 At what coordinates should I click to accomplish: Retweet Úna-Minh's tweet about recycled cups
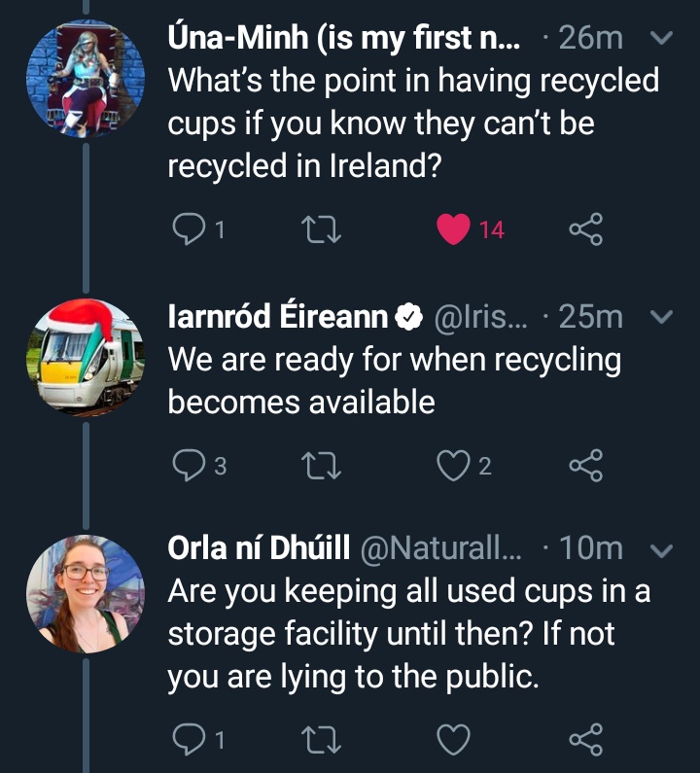(319, 229)
